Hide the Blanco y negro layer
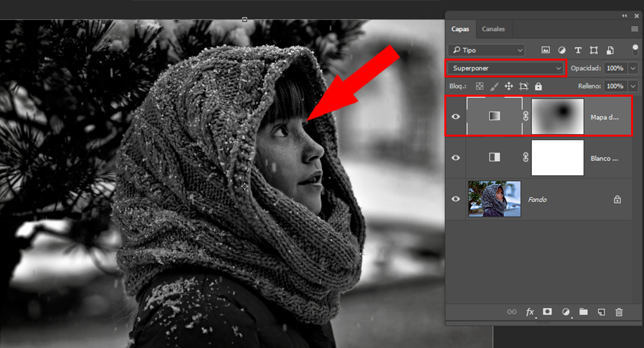 [x=455, y=158]
